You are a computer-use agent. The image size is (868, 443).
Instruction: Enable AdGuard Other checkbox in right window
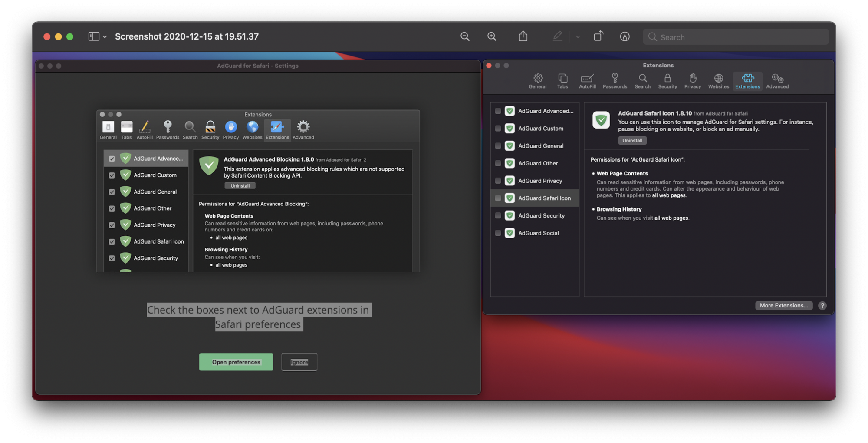click(498, 163)
